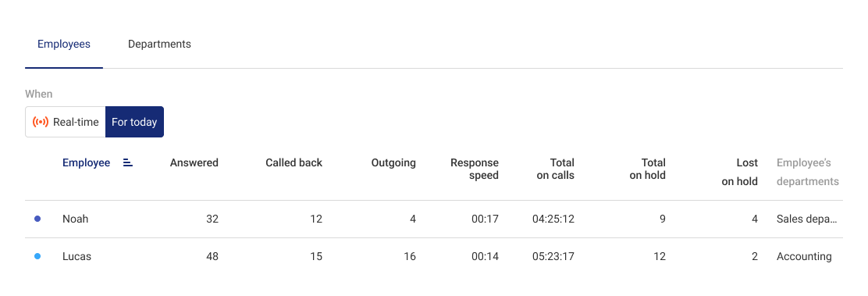868x296 pixels.
Task: Select the Employees tab
Action: (x=64, y=45)
